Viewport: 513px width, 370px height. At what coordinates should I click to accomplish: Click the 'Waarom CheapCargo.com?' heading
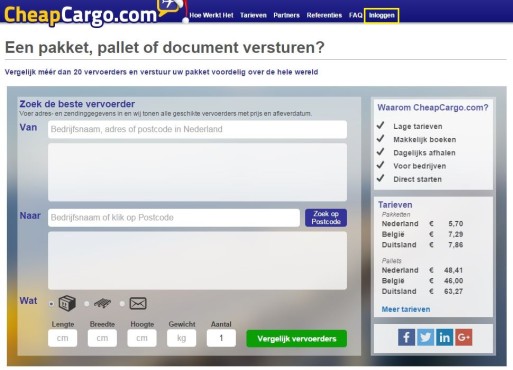(433, 107)
